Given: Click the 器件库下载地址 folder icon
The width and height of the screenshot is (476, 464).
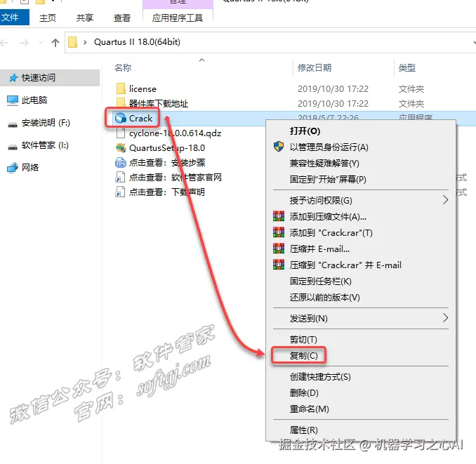Looking at the screenshot, I should 121,102.
